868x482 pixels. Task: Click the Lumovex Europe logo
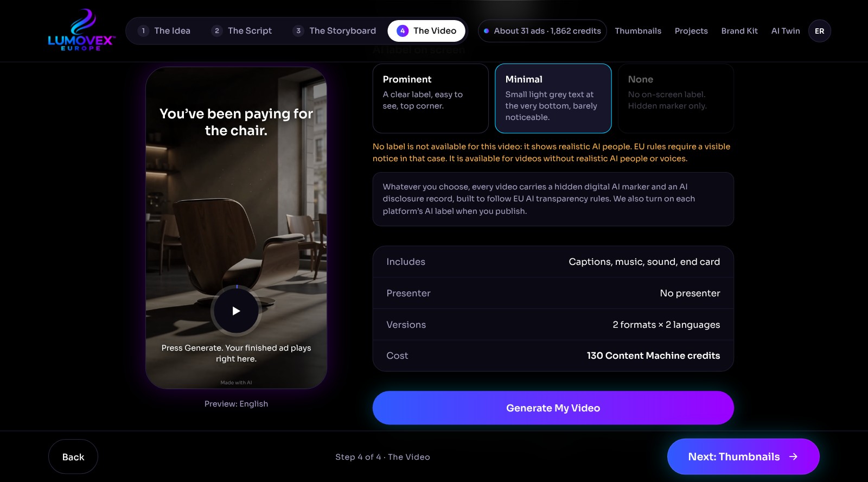[81, 30]
